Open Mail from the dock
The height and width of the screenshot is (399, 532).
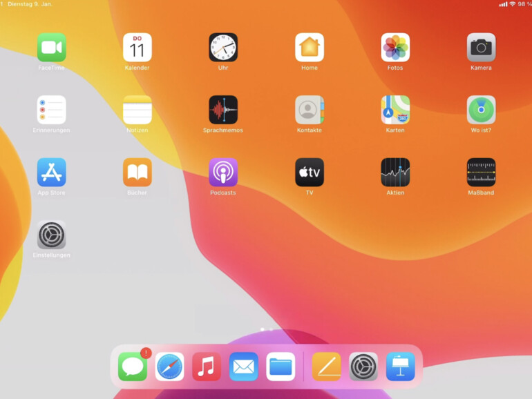[244, 367]
